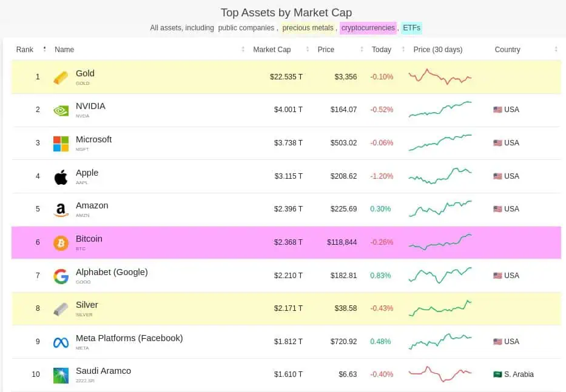Click the Today column header
The image size is (566, 392).
(x=382, y=50)
